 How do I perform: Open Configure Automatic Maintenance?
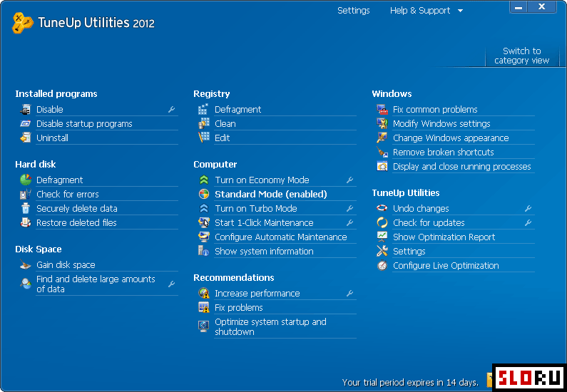coord(280,237)
